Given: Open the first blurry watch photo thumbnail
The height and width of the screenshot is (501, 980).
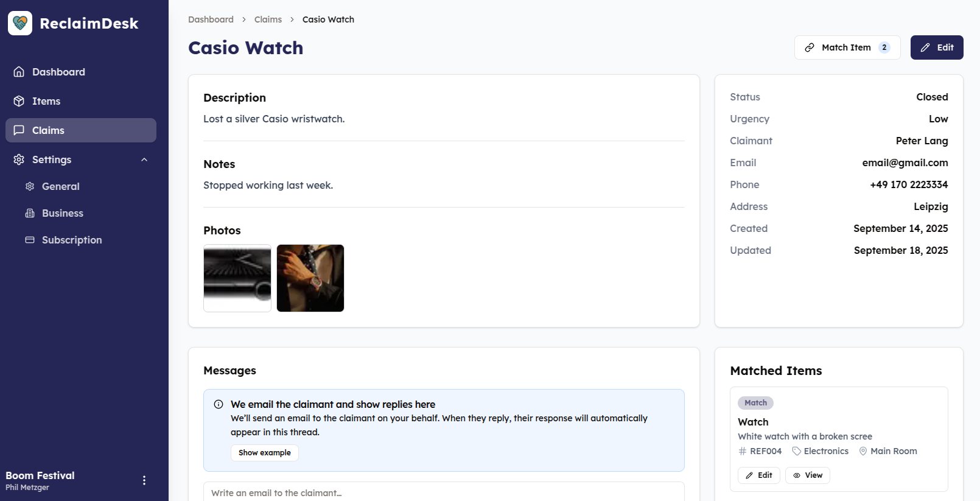Looking at the screenshot, I should pyautogui.click(x=237, y=278).
